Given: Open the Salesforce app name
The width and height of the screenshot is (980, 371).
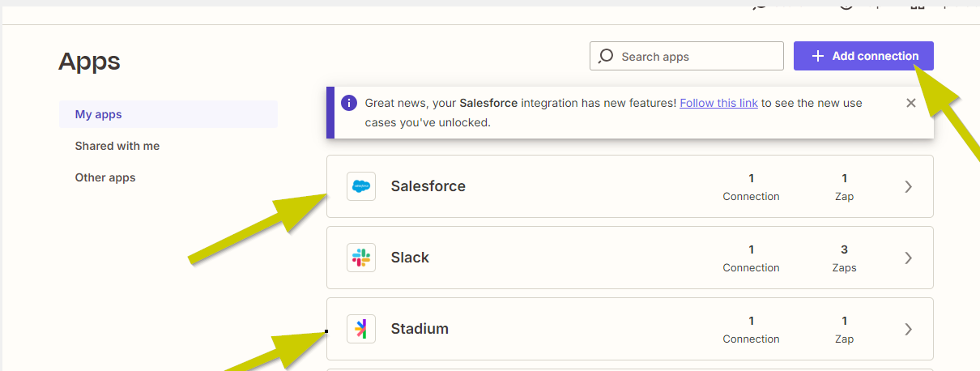Looking at the screenshot, I should coord(428,186).
